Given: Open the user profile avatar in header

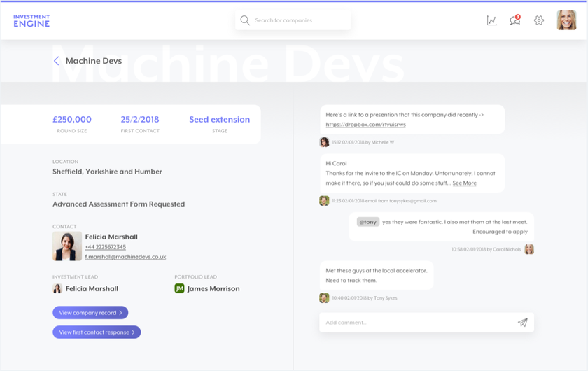Looking at the screenshot, I should [x=566, y=20].
